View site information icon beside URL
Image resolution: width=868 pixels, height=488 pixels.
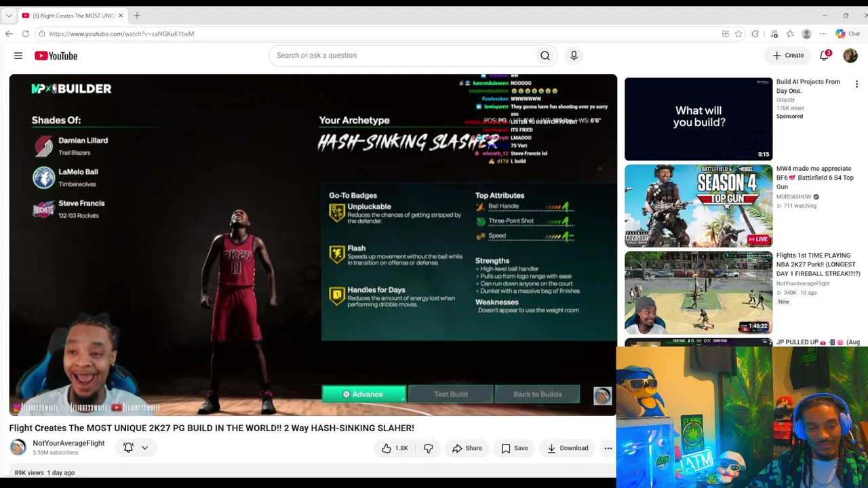[x=42, y=34]
